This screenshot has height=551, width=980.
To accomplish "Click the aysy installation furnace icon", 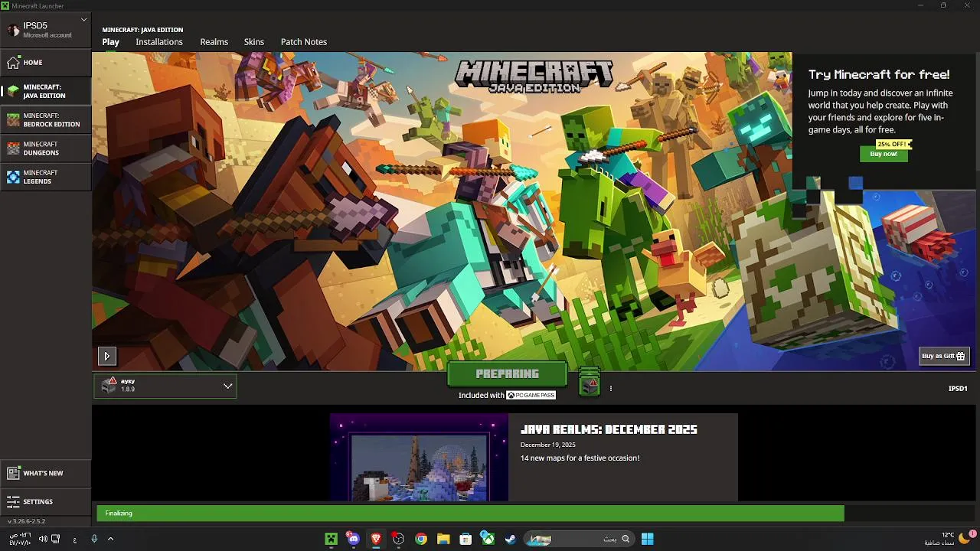I will 109,386.
